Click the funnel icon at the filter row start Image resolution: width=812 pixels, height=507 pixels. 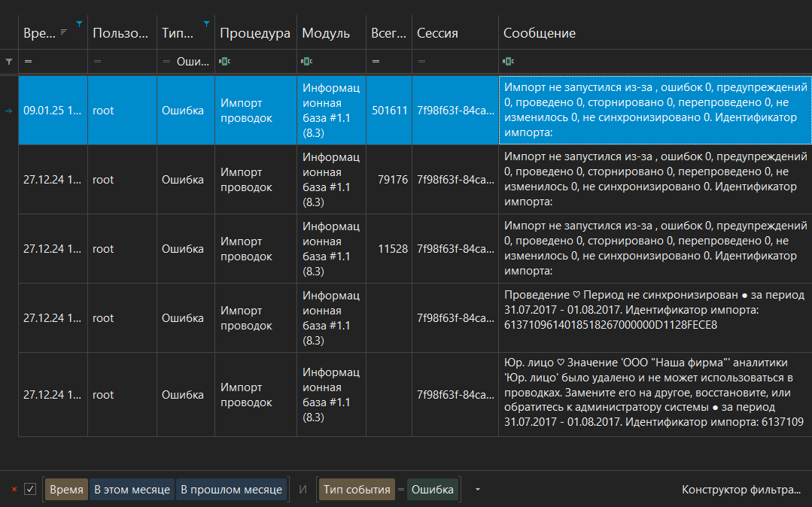coord(9,62)
